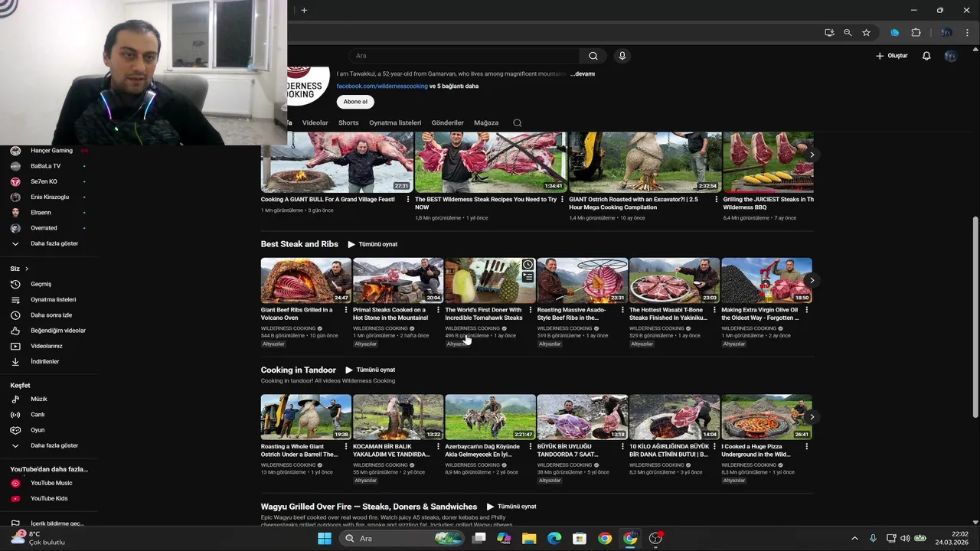Switch to Oynatma listeleri channel tab
Viewport: 980px width, 551px height.
pyautogui.click(x=395, y=122)
